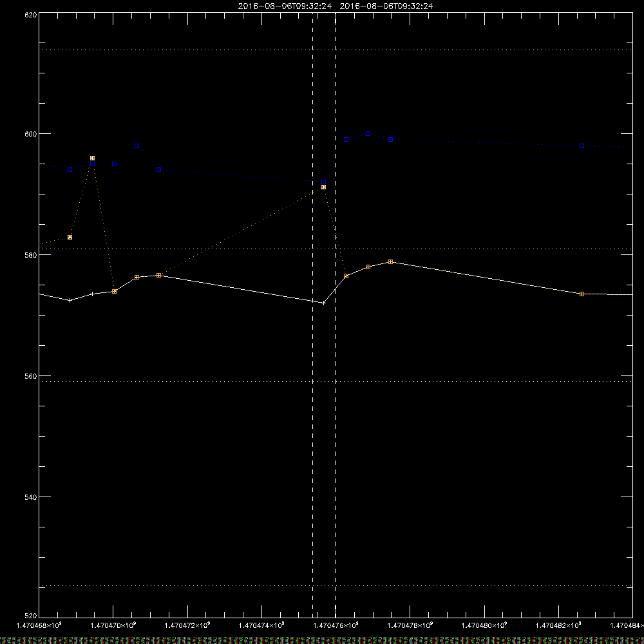Select the blue square marker at far right
Screen dimensions: 644x644
(582, 146)
